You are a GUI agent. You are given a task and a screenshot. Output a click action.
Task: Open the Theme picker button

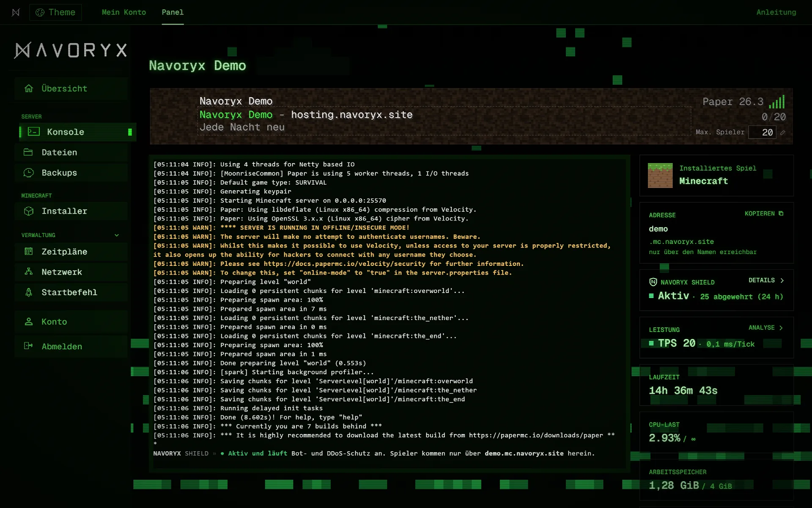pyautogui.click(x=55, y=12)
